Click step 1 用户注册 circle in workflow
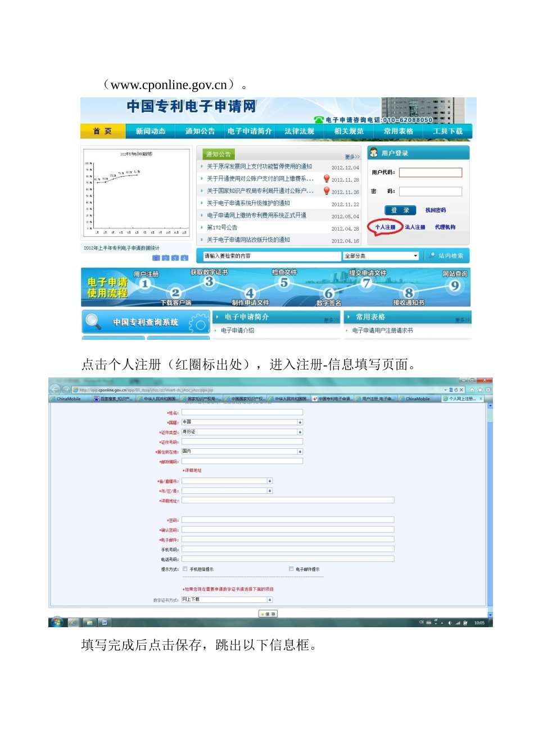The width and height of the screenshot is (534, 756). click(x=145, y=283)
